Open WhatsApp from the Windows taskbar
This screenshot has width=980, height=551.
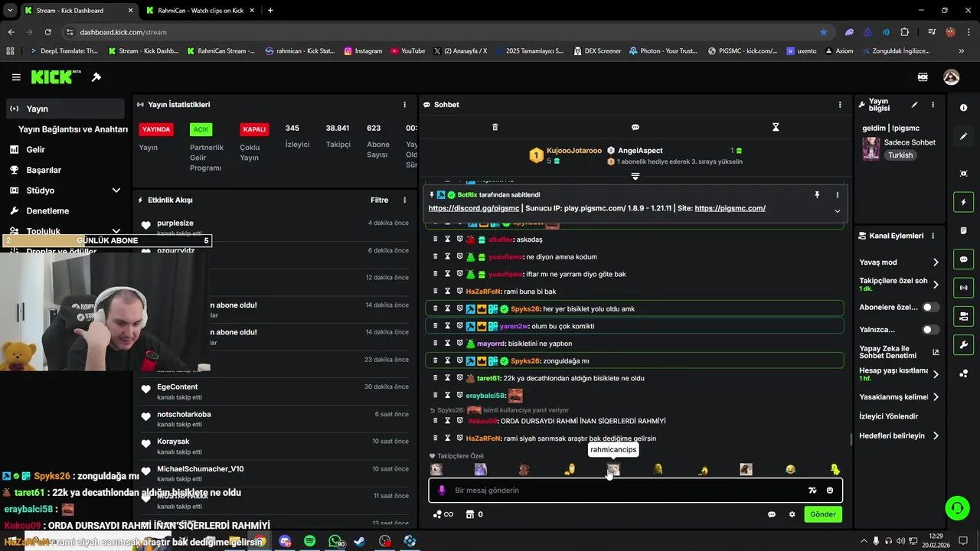(x=335, y=541)
